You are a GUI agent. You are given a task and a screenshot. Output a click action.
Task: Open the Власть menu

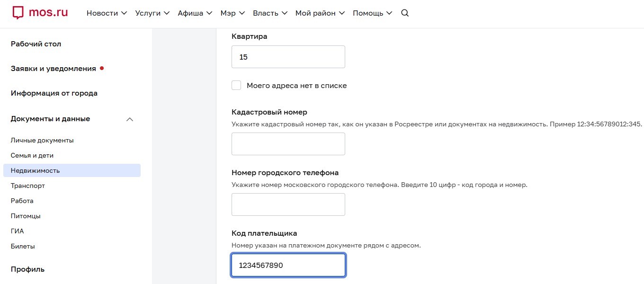[x=270, y=13]
